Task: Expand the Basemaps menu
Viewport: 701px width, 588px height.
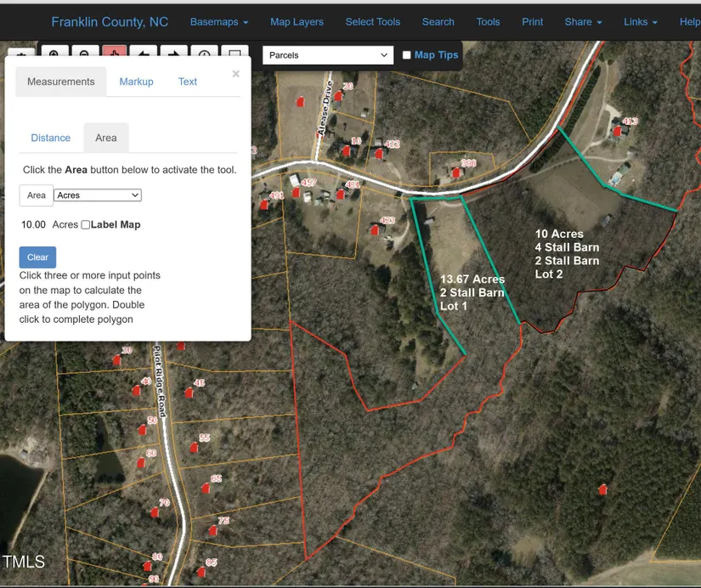Action: 219,22
